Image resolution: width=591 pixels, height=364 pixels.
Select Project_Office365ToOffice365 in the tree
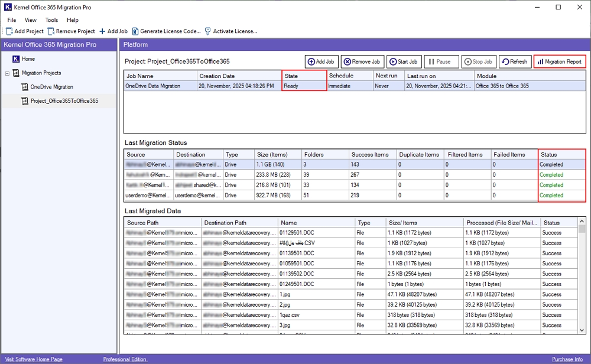[64, 101]
